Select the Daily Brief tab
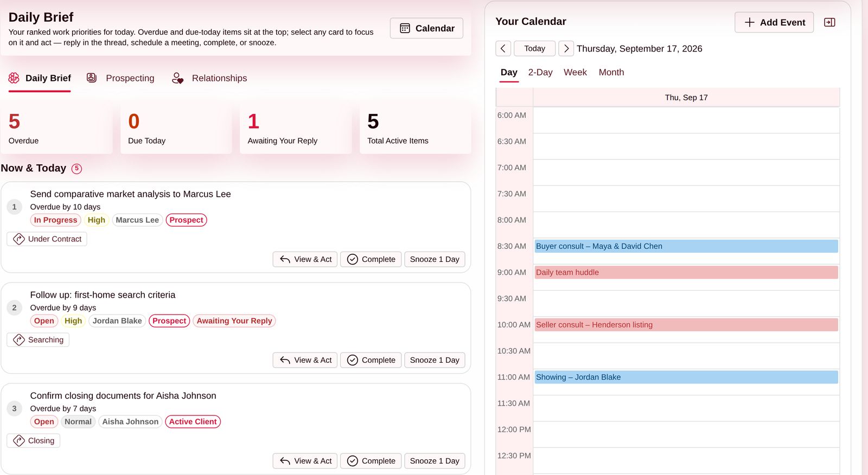 coord(40,78)
